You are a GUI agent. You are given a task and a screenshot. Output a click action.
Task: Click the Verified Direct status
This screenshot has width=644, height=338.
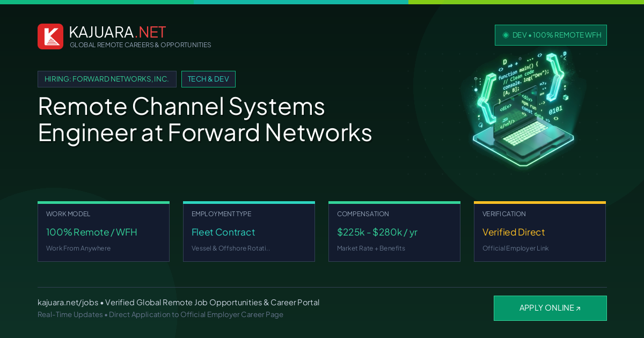coord(514,232)
